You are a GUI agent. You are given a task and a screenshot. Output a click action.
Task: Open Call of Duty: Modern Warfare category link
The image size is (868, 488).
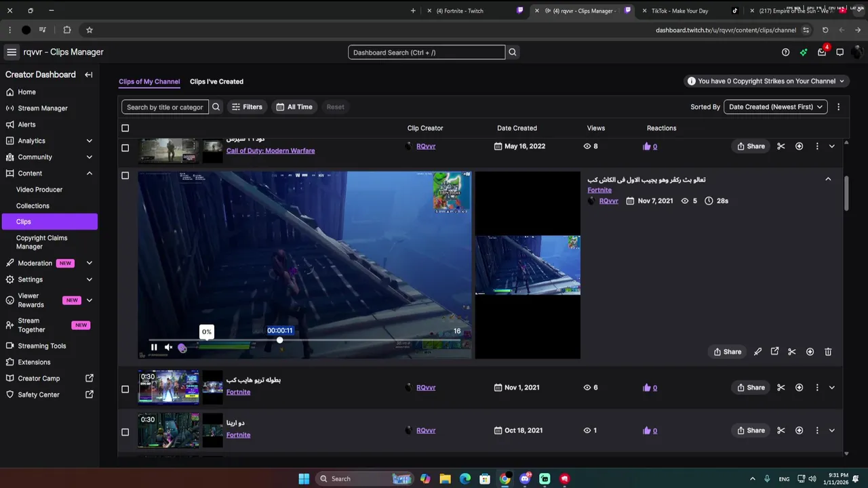[271, 150]
